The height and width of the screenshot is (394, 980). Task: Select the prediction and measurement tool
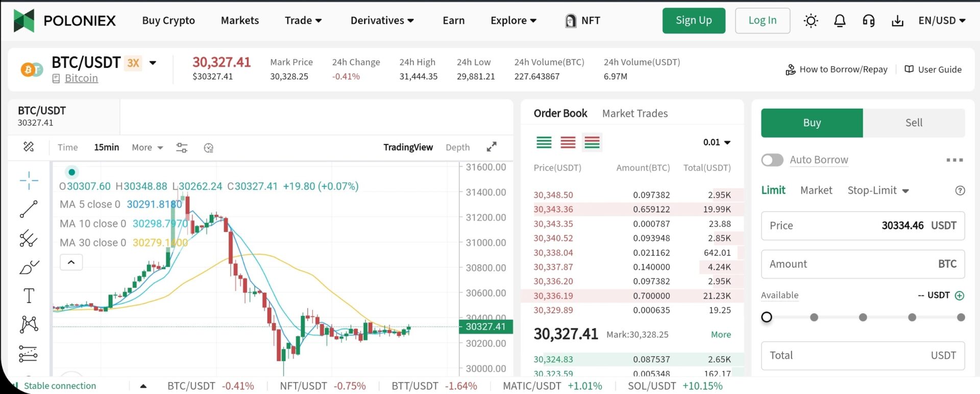pyautogui.click(x=28, y=354)
